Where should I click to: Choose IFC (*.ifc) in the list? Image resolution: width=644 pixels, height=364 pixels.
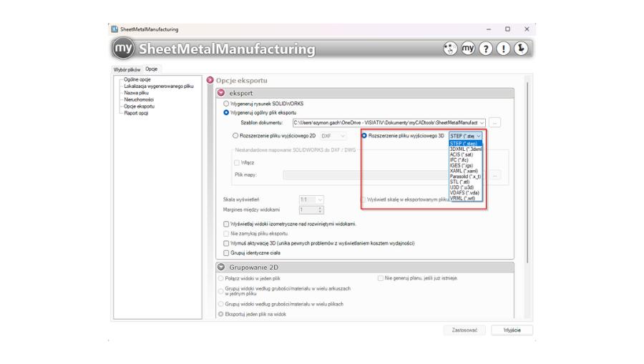(x=465, y=160)
